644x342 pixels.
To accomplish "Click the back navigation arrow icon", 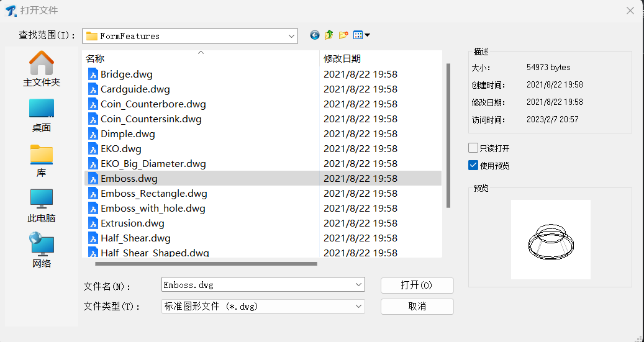I will 315,35.
